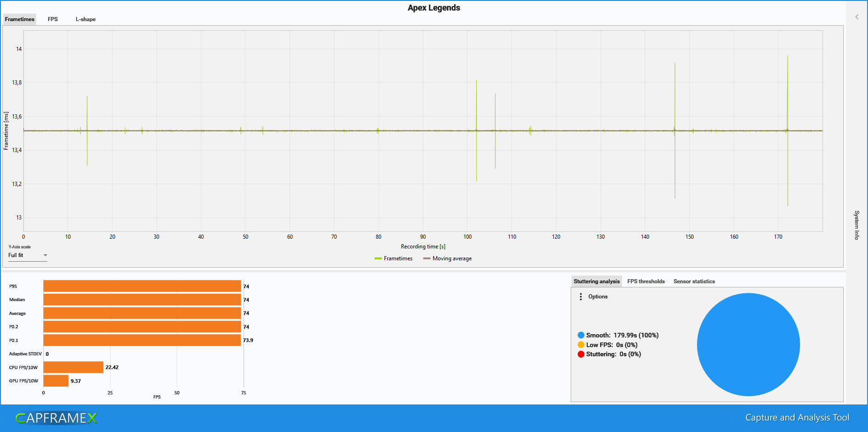The height and width of the screenshot is (432, 868).
Task: Click the Frametime [ms] axis label
Action: pyautogui.click(x=6, y=131)
